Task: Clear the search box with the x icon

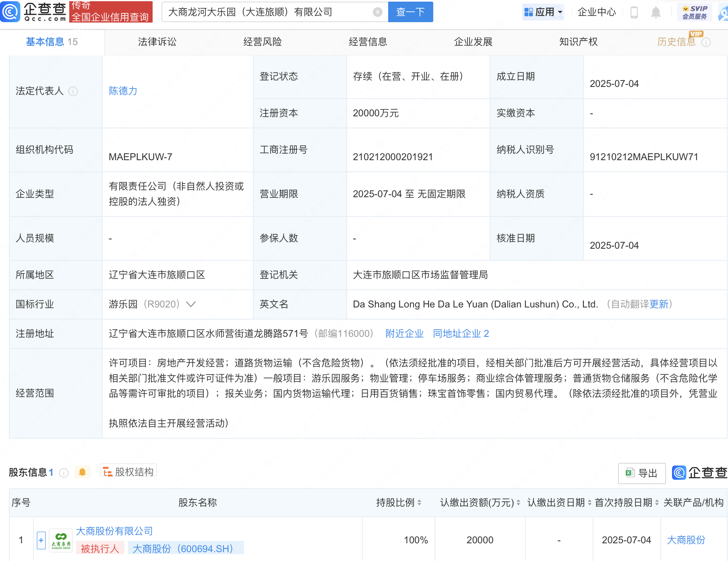Action: (x=377, y=12)
